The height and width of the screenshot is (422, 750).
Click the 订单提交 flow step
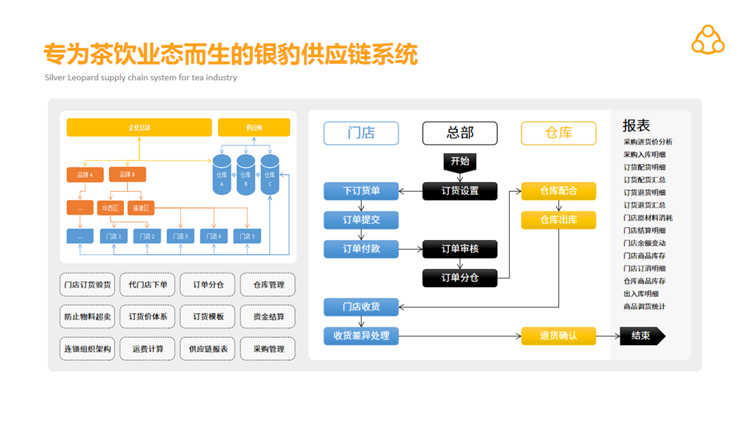click(361, 220)
